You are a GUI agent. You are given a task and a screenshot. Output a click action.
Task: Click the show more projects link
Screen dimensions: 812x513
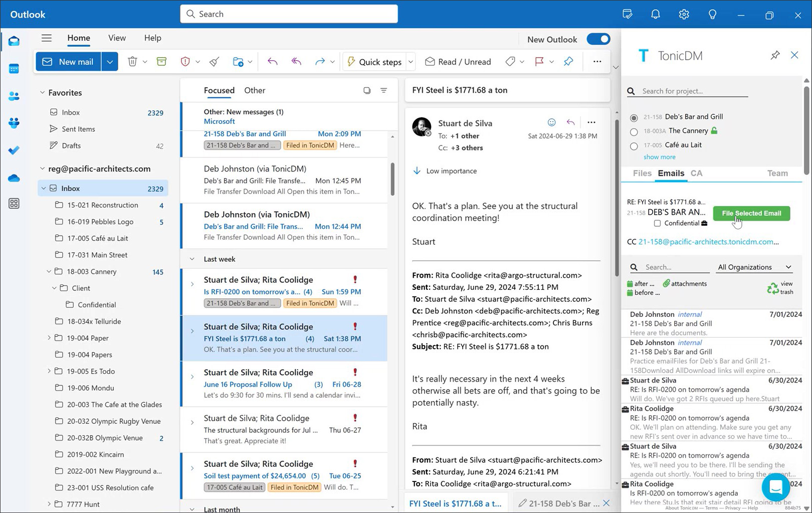659,157
